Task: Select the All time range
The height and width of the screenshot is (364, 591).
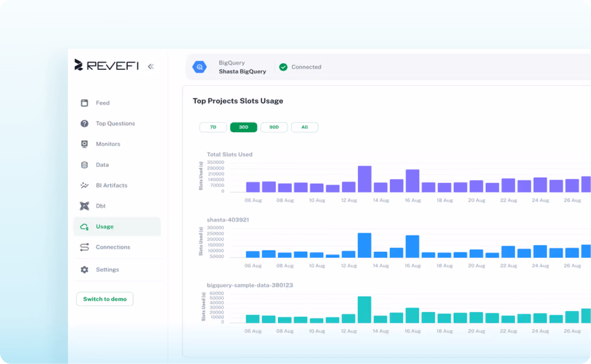Action: click(304, 127)
